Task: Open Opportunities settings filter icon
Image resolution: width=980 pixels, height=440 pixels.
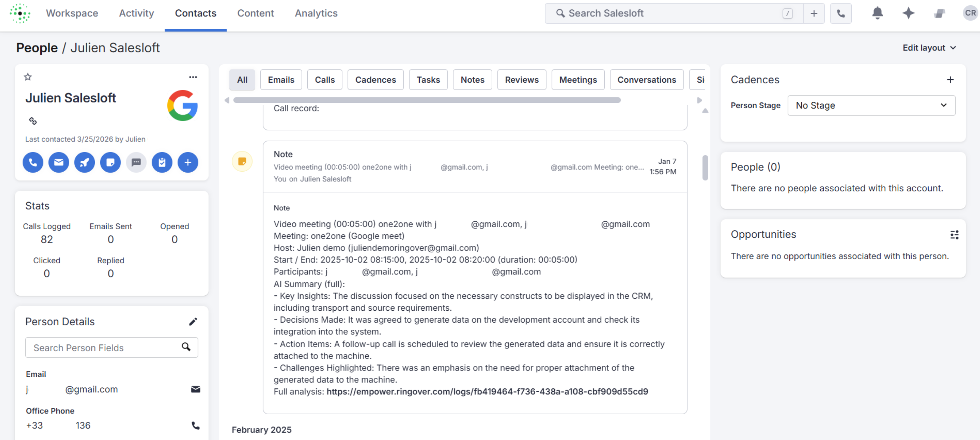Action: click(954, 235)
